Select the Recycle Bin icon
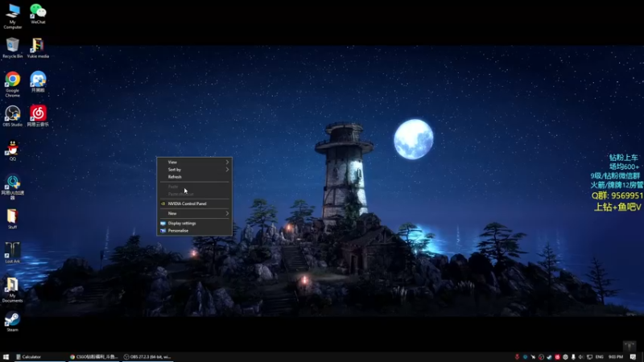This screenshot has width=644, height=362. click(x=12, y=47)
